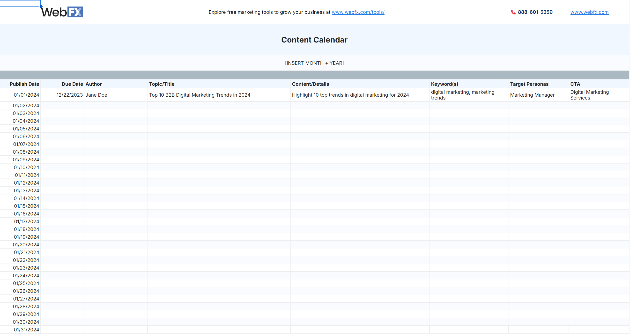Select the Author column header
This screenshot has height=336, width=644.
(116, 84)
